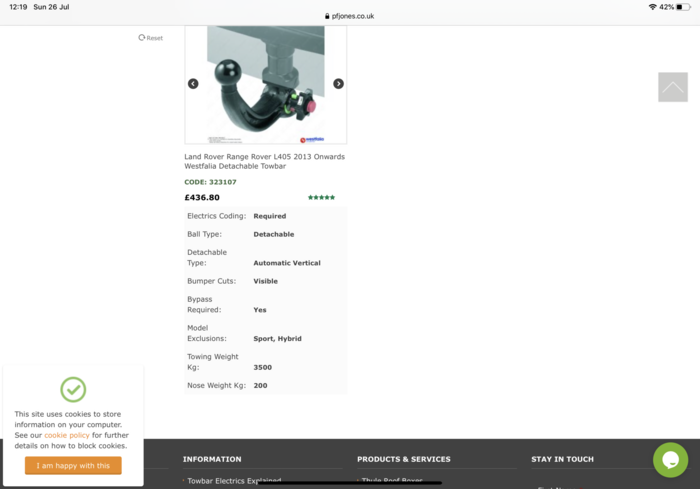Tap the Wi-Fi status icon
The image size is (700, 489).
pyautogui.click(x=652, y=7)
